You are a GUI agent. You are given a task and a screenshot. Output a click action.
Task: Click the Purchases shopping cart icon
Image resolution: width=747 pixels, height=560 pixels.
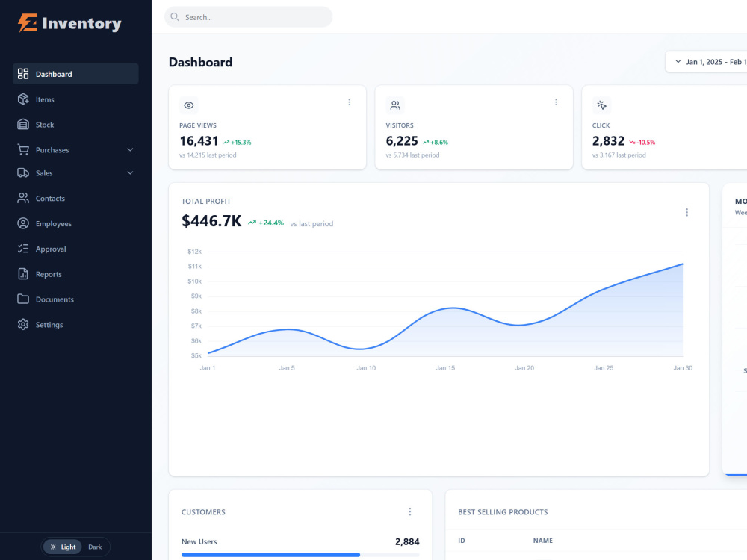(x=23, y=149)
